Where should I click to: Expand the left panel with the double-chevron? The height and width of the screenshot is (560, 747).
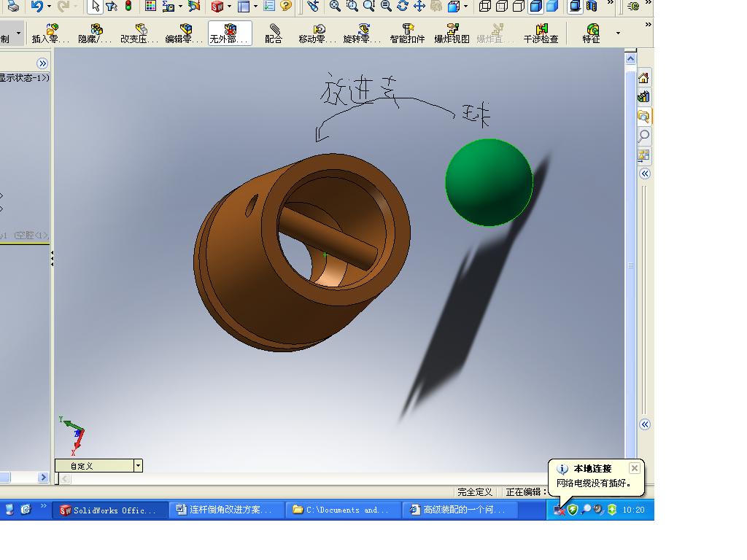tap(42, 63)
